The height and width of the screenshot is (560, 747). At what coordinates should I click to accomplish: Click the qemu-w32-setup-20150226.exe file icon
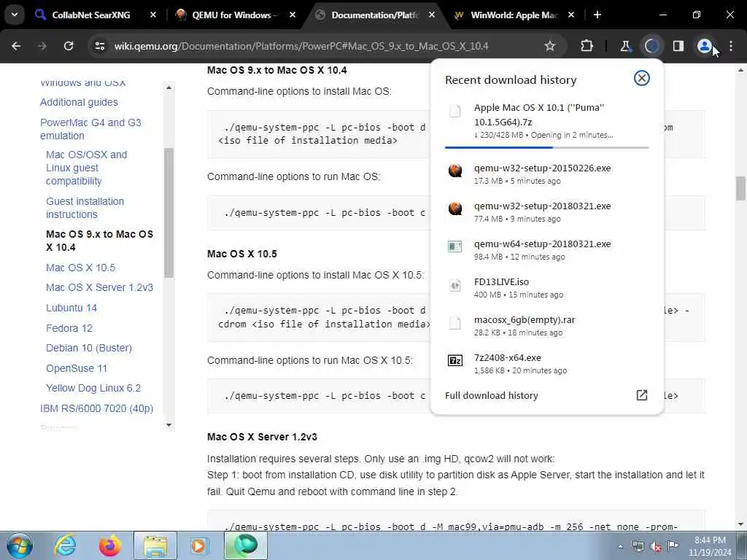455,171
